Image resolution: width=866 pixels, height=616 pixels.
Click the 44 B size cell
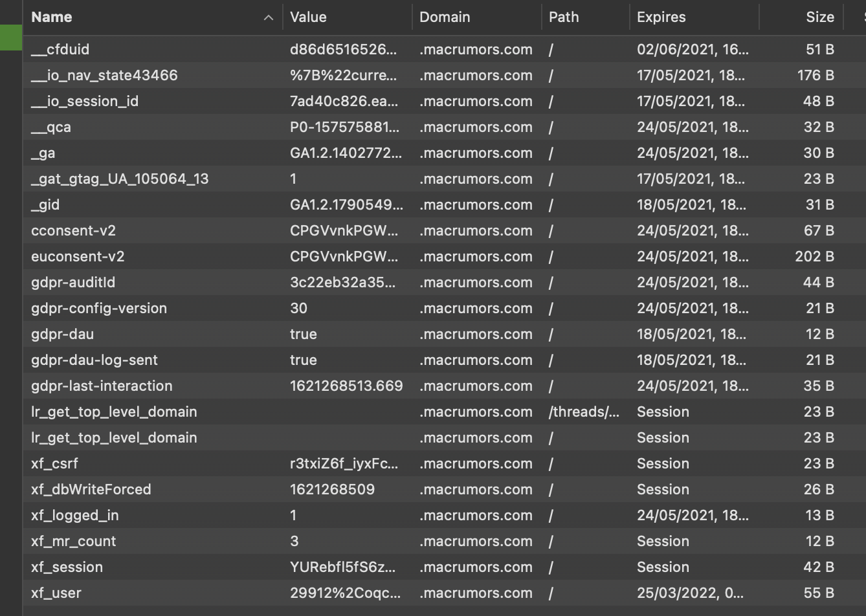(819, 283)
